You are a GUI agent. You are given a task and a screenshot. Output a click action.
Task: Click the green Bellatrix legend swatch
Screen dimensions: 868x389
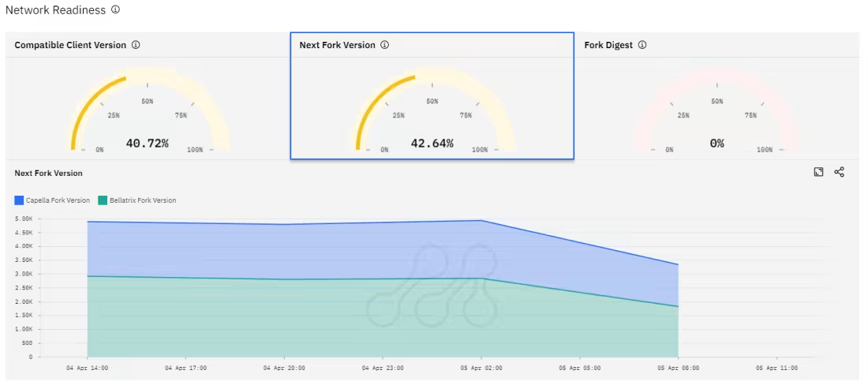click(x=103, y=200)
